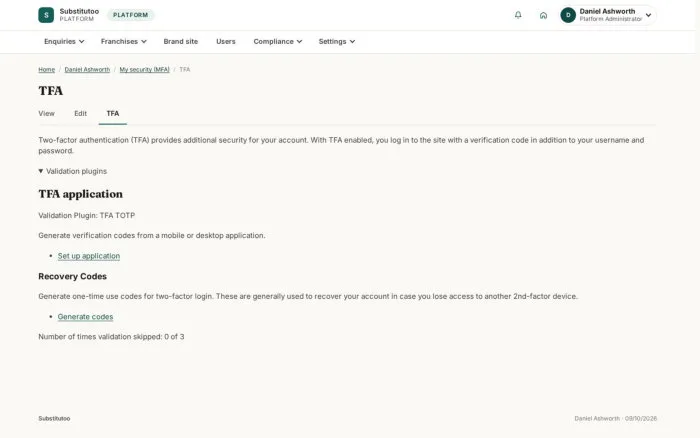Go to Home breadcrumb link

coord(46,70)
